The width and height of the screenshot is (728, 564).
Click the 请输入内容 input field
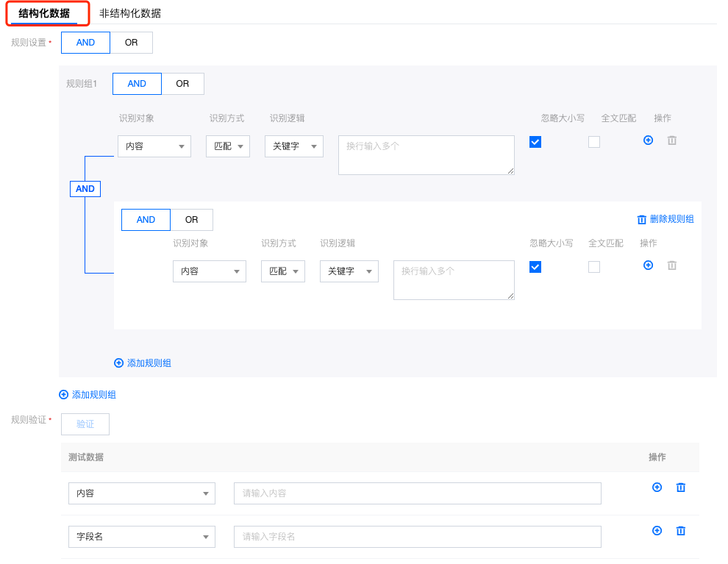[417, 493]
